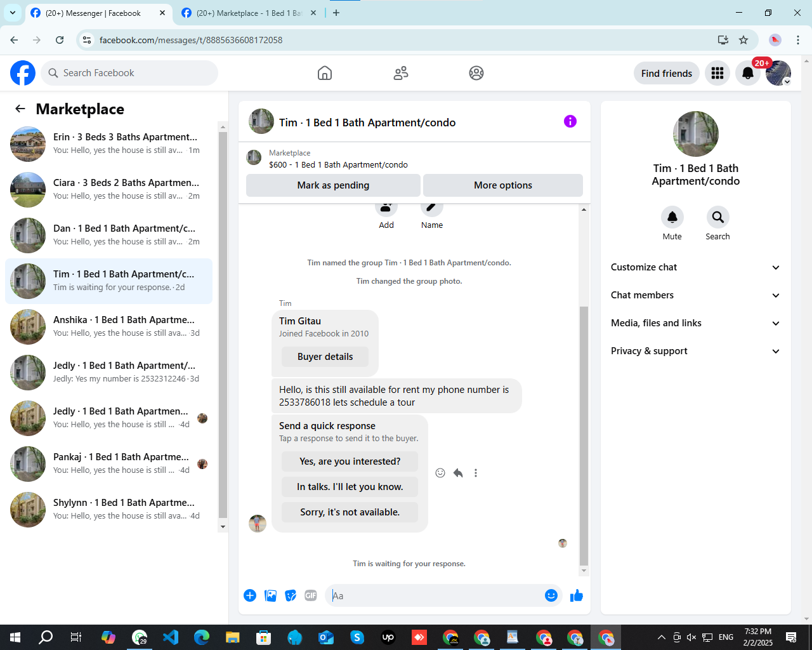Send quick response Sorry, it's not available.
The height and width of the screenshot is (650, 812).
[x=350, y=512]
